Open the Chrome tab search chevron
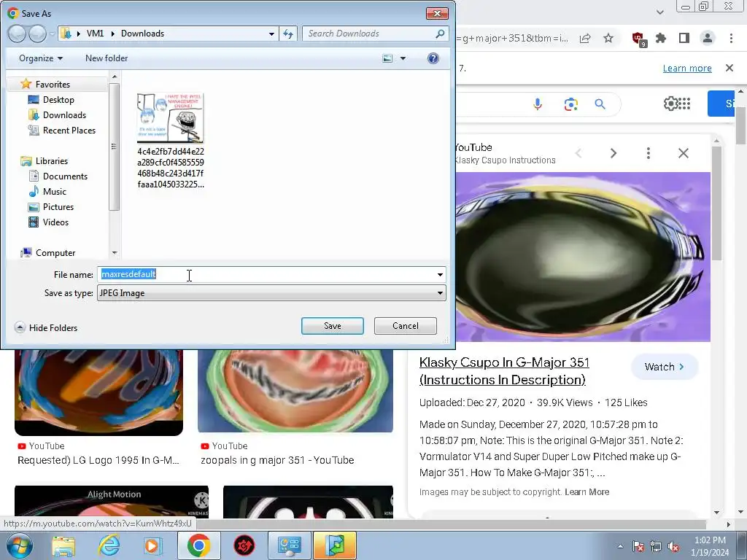 click(659, 12)
